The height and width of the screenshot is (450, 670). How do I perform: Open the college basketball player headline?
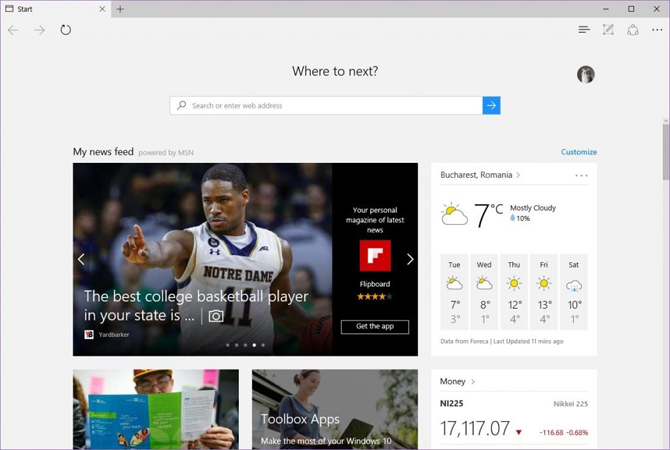tap(196, 306)
